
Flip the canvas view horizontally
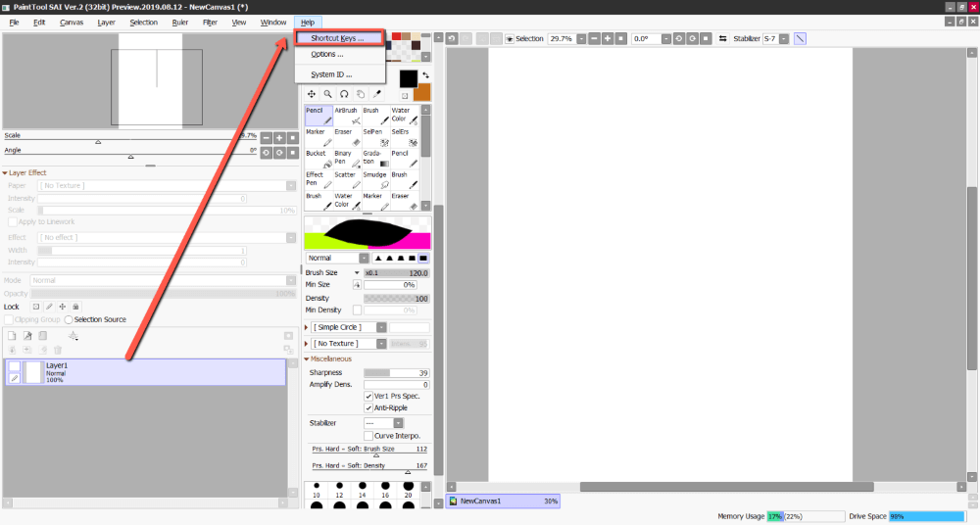[722, 39]
